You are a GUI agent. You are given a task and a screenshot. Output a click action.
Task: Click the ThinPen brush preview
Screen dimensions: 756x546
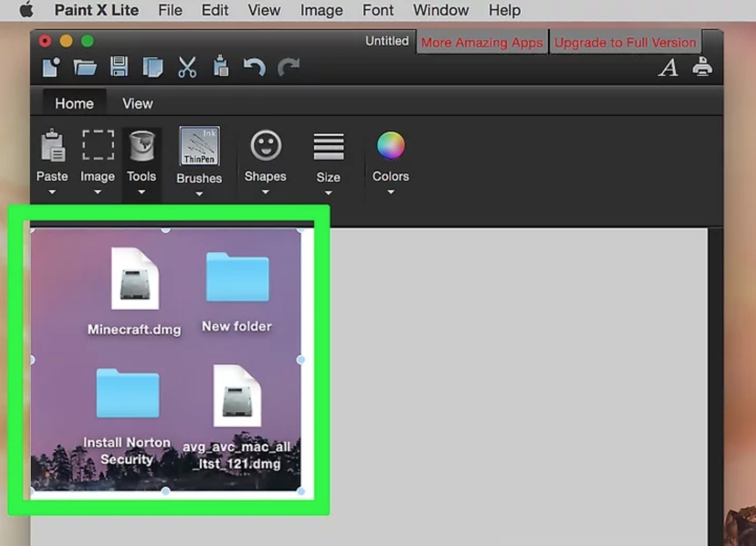tap(199, 146)
